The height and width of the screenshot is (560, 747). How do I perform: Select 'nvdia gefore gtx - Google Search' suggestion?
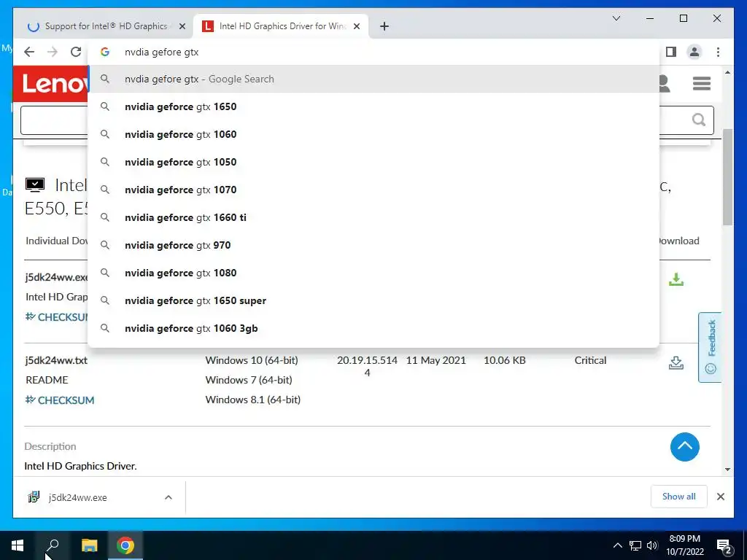(373, 79)
